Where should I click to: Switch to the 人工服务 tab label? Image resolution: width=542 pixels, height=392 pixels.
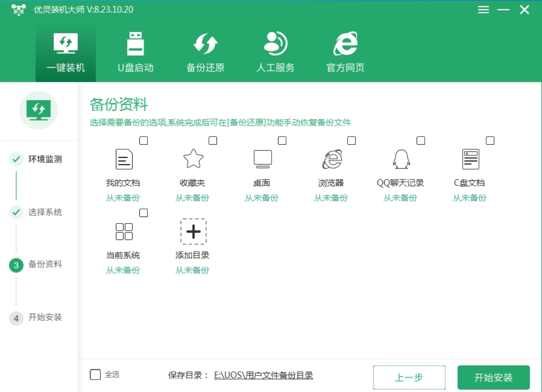coord(276,68)
